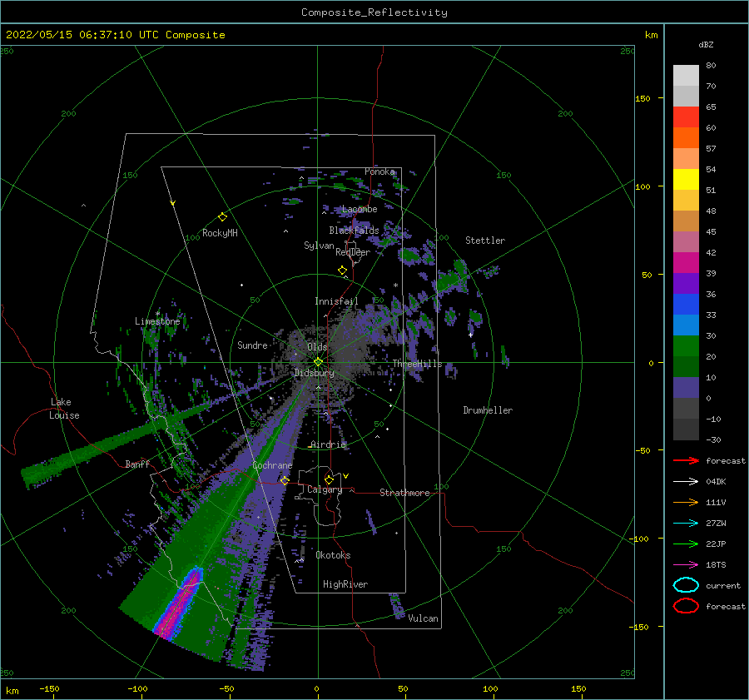The width and height of the screenshot is (749, 700).
Task: Click the Cochrane town label
Action: click(x=272, y=465)
